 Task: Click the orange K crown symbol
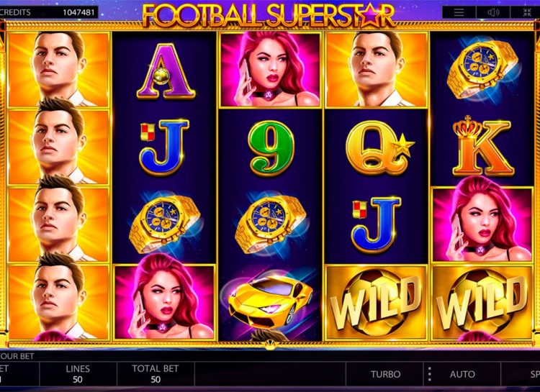(483, 145)
